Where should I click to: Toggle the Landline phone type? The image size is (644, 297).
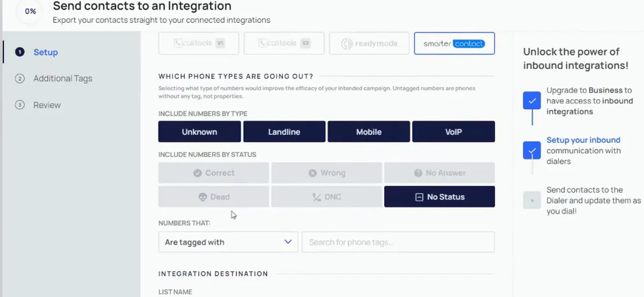click(284, 132)
